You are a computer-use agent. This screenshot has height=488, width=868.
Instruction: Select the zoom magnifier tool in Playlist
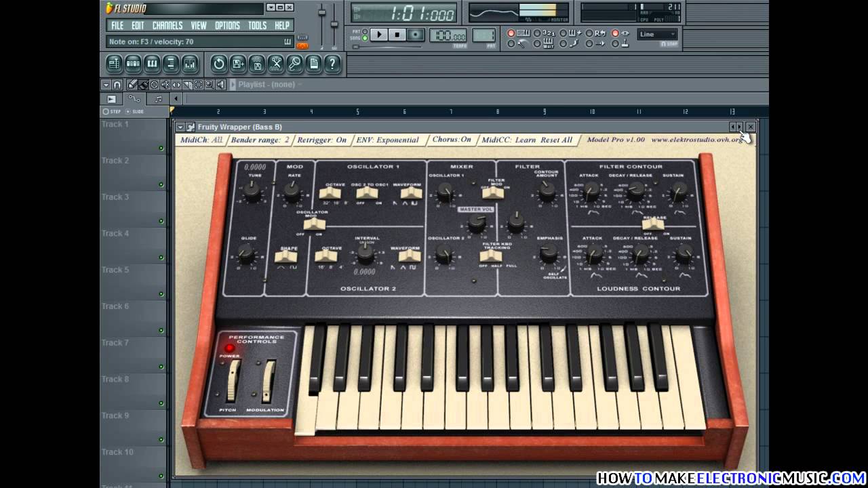pyautogui.click(x=210, y=85)
